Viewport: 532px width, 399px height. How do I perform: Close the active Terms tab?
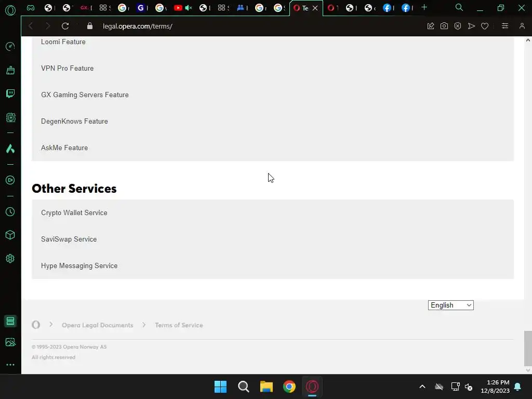tap(315, 8)
